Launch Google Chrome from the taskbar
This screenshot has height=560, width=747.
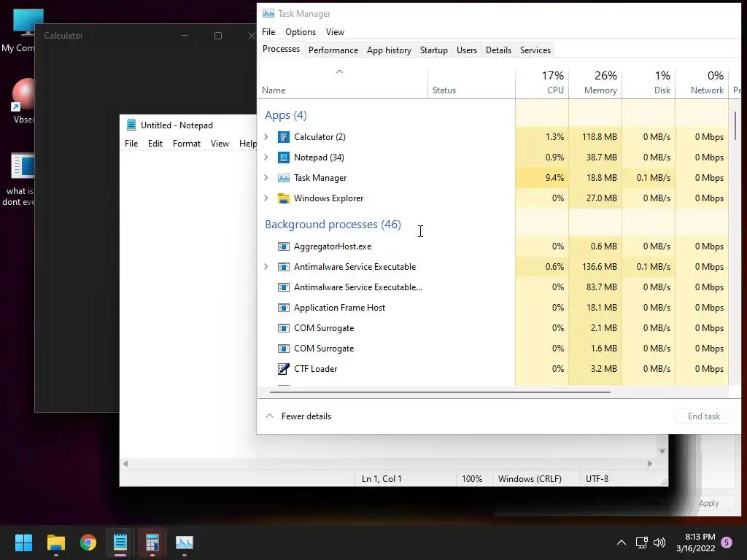88,542
